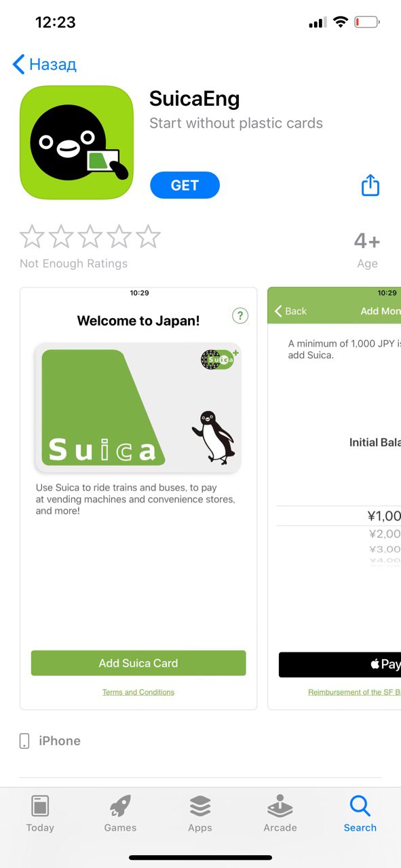Viewport: 401px width, 868px height.
Task: Open the Games rocket tab
Action: (x=120, y=814)
